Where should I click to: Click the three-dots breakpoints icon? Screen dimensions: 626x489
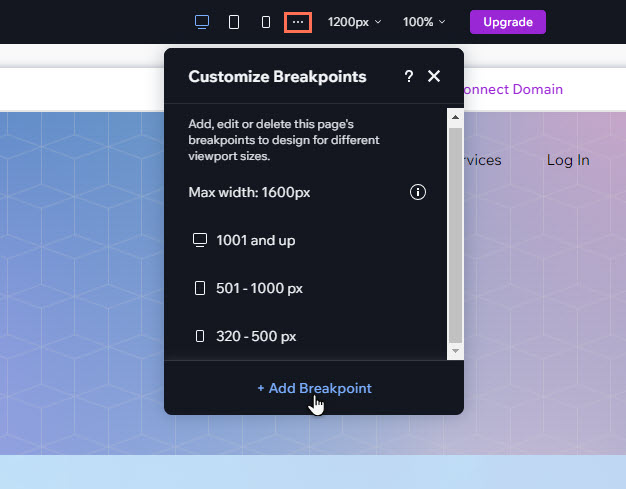pyautogui.click(x=298, y=22)
